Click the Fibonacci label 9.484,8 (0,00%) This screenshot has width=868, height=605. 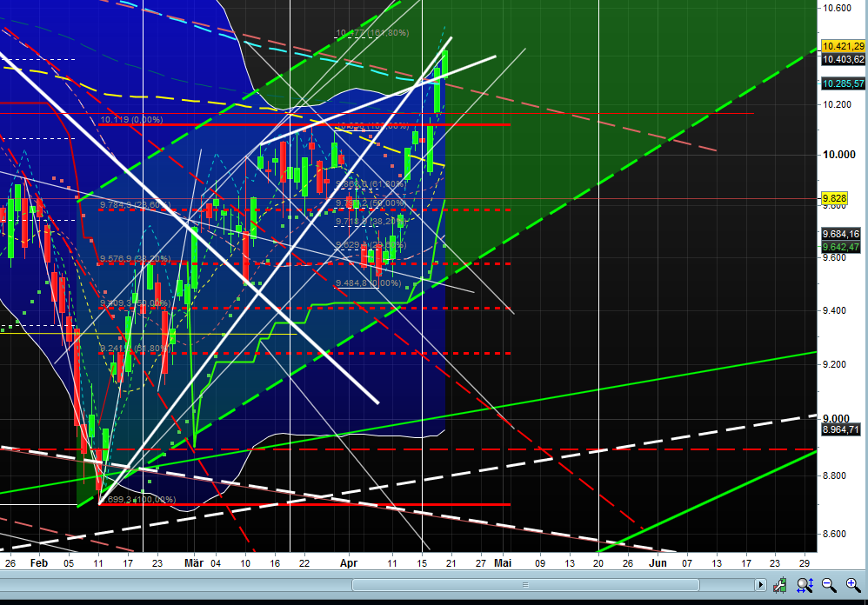pyautogui.click(x=368, y=283)
